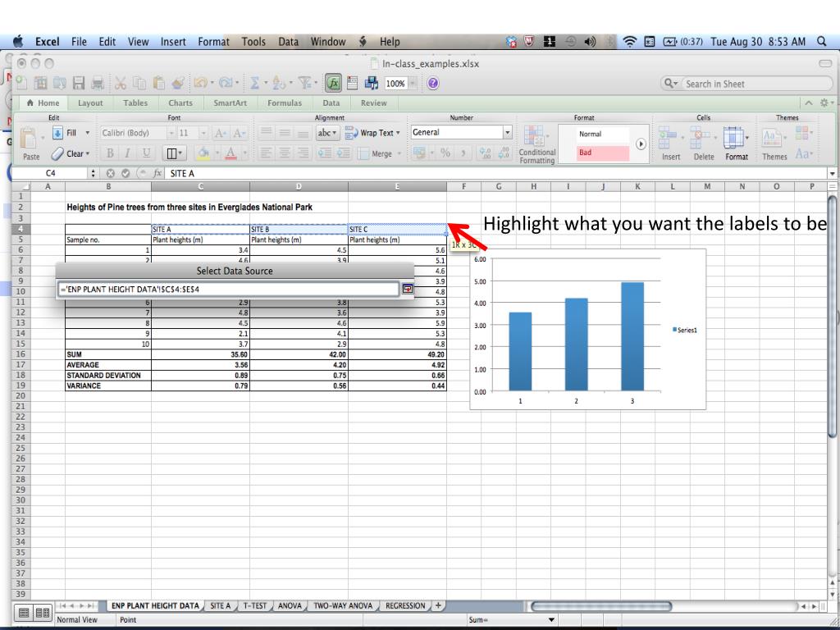Viewport: 840px width, 630px height.
Task: Click the Themes Aa icon
Action: pos(772,138)
